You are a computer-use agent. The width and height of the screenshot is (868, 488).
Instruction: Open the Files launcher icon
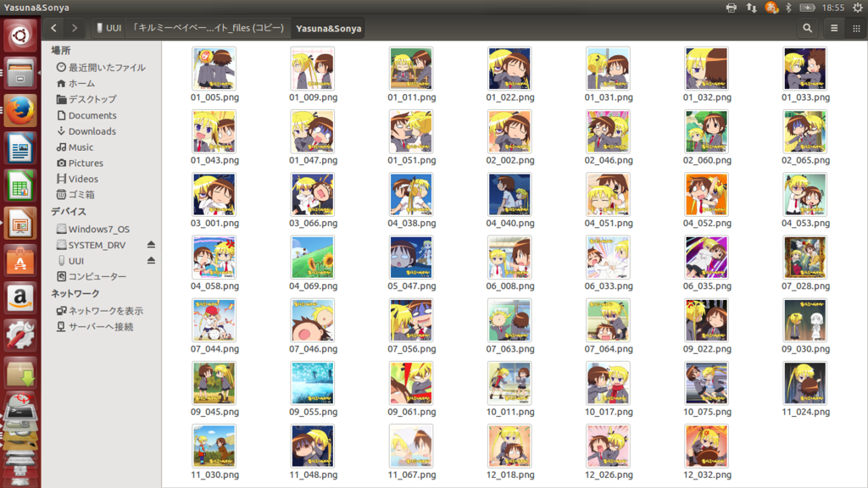point(20,73)
